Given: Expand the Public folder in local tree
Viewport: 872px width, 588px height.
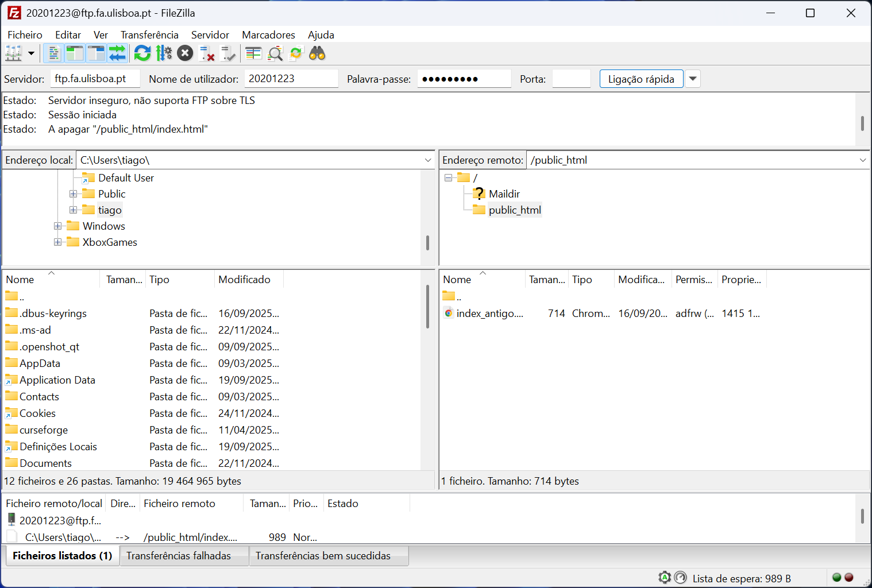Looking at the screenshot, I should (x=73, y=194).
